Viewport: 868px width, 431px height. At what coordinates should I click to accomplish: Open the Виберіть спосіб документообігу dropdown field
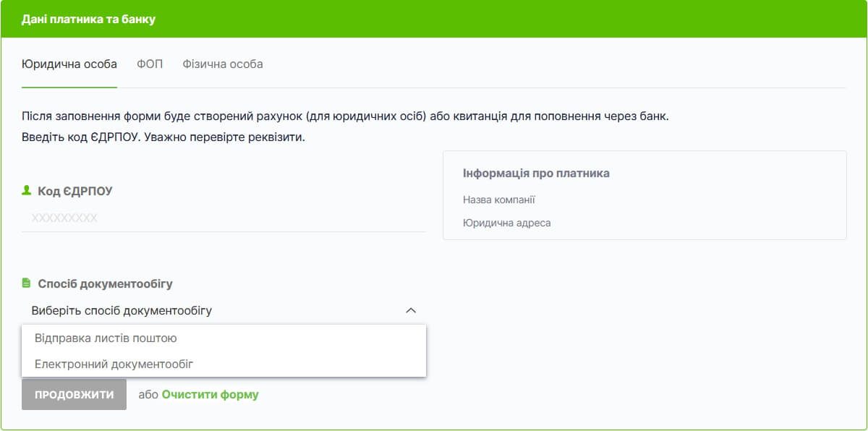tap(224, 311)
